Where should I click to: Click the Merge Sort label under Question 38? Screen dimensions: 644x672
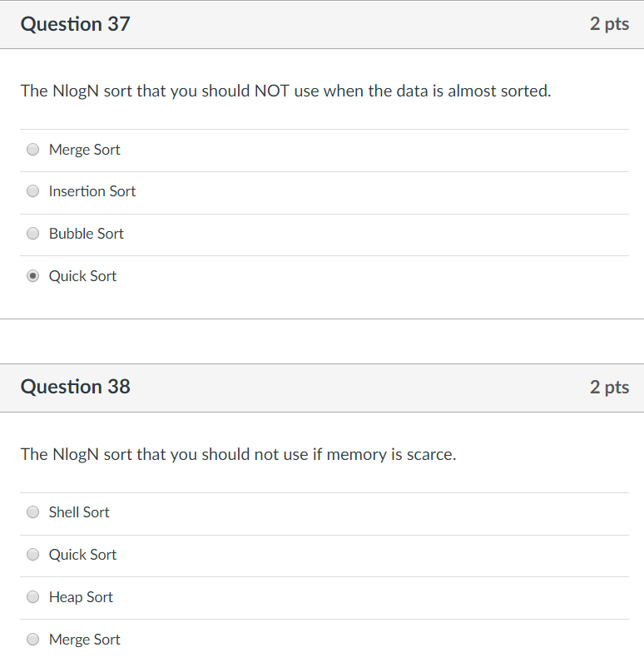click(84, 639)
